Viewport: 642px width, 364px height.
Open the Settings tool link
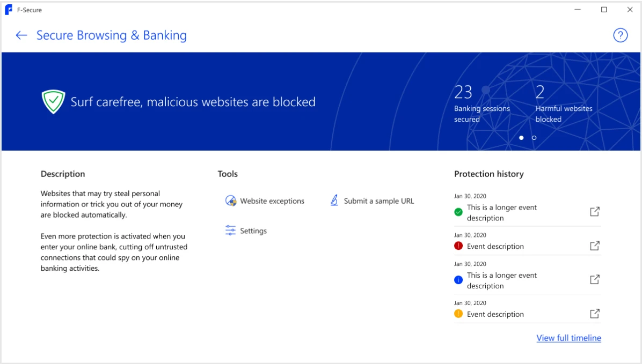click(253, 231)
